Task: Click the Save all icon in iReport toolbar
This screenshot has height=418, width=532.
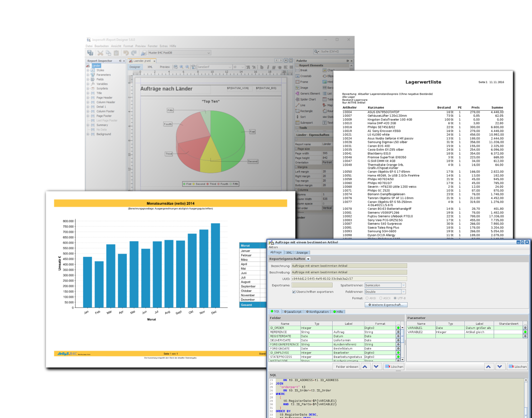Action: tap(90, 53)
